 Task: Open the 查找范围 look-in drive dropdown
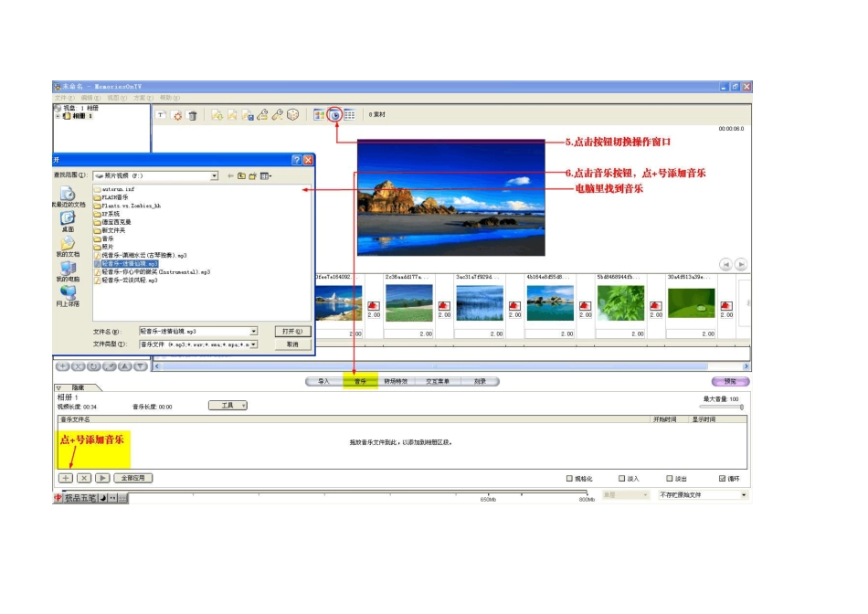pos(214,176)
